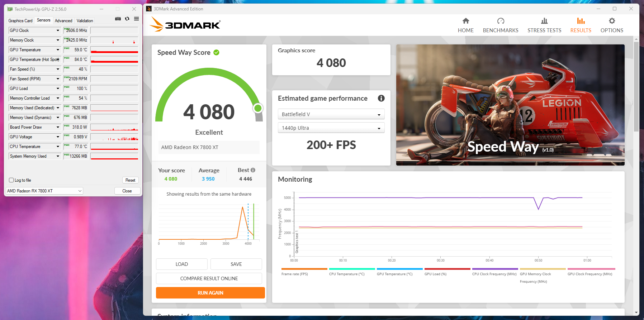Click the GPU-Z screenshot camera icon
The height and width of the screenshot is (320, 644).
click(x=118, y=19)
